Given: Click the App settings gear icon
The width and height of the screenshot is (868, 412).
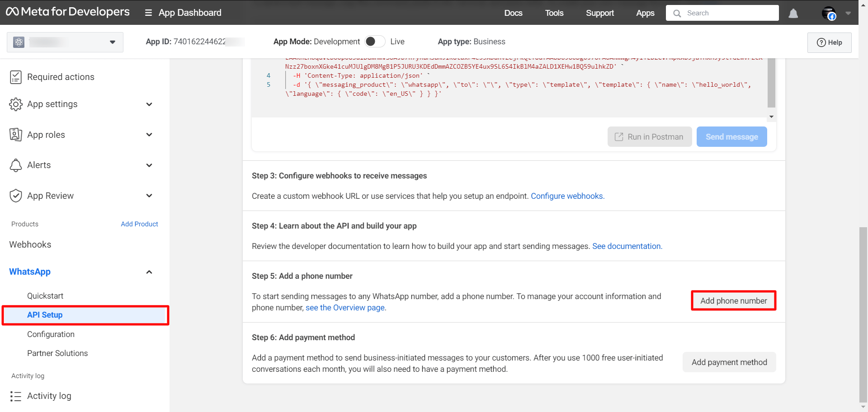Looking at the screenshot, I should click(16, 104).
